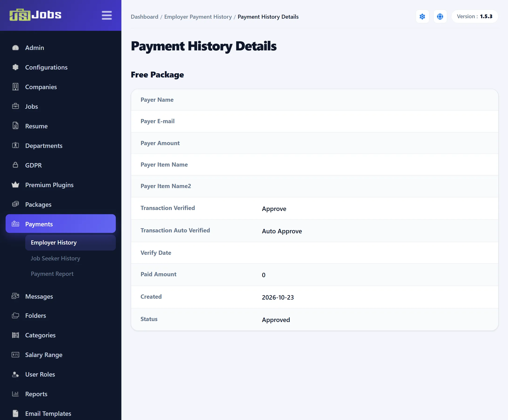Screen dimensions: 508x420
Task: Click the Folders icon in sidebar
Action: [15, 315]
